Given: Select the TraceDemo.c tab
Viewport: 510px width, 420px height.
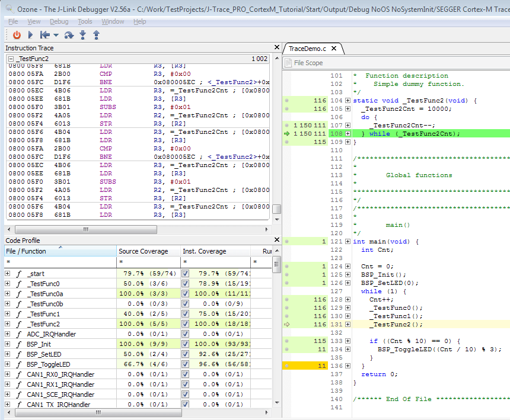Looking at the screenshot, I should (307, 49).
